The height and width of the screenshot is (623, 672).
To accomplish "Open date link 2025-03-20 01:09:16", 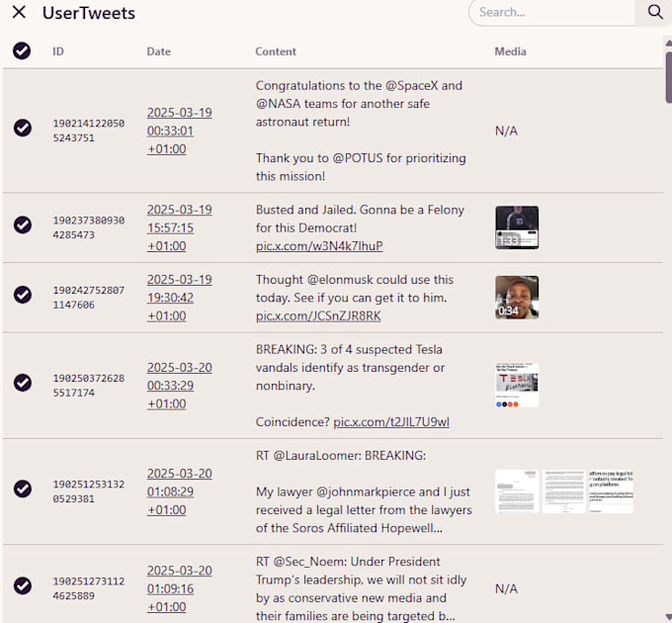I will (x=179, y=588).
